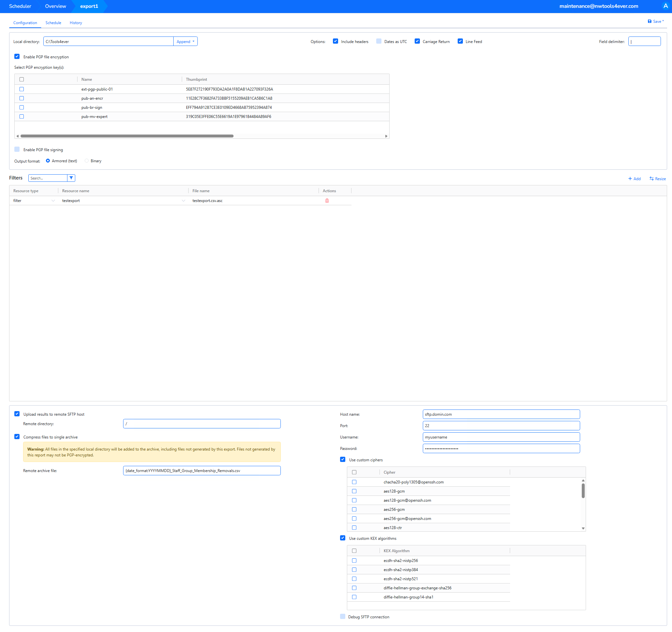Open the Append mode dropdown
This screenshot has width=672, height=632.
pyautogui.click(x=185, y=41)
